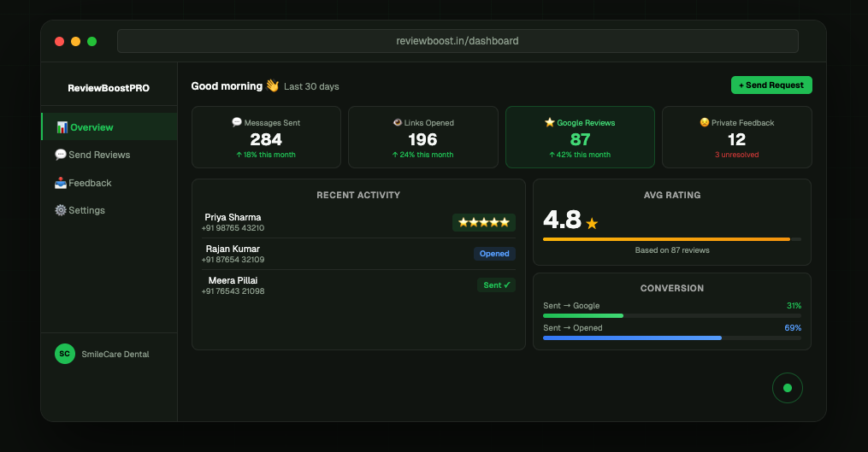Click the five-star badge for Priya Sharma
Image resolution: width=868 pixels, height=452 pixels.
click(x=484, y=222)
